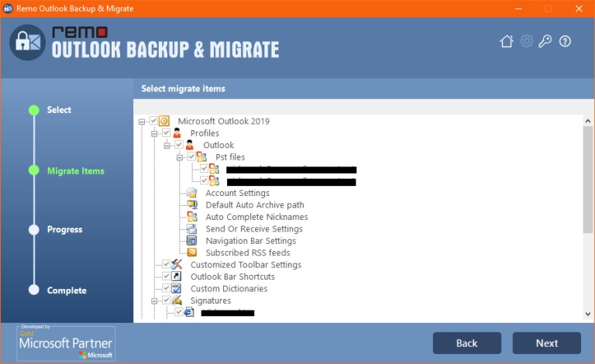Viewport: 595px width, 364px height.
Task: Click the signature file document icon
Action: click(x=189, y=312)
